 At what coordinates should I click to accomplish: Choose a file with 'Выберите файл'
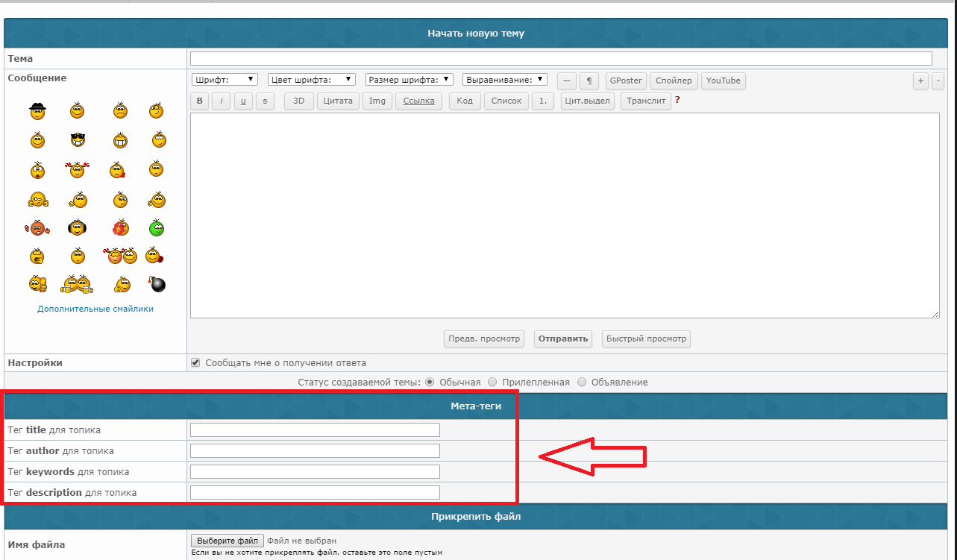[x=227, y=541]
